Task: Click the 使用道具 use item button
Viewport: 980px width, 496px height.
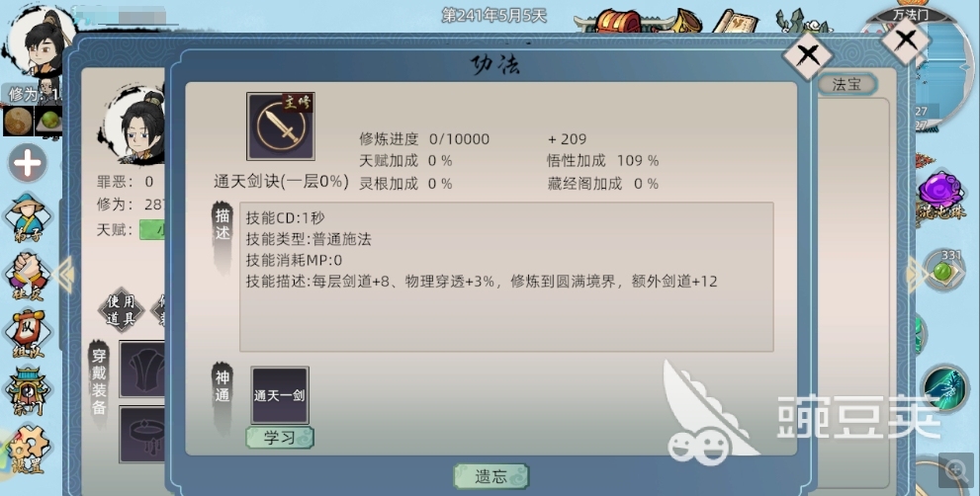Action: click(x=121, y=309)
